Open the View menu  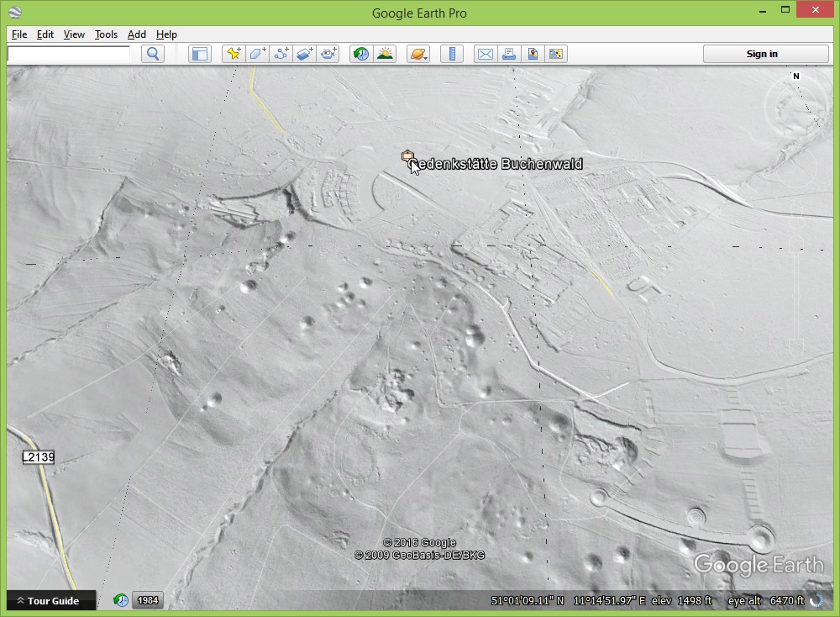click(74, 34)
